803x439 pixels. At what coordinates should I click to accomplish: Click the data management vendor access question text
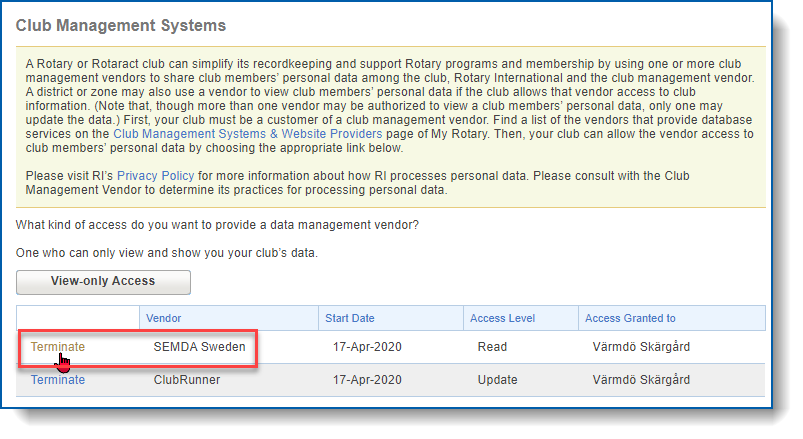click(217, 225)
